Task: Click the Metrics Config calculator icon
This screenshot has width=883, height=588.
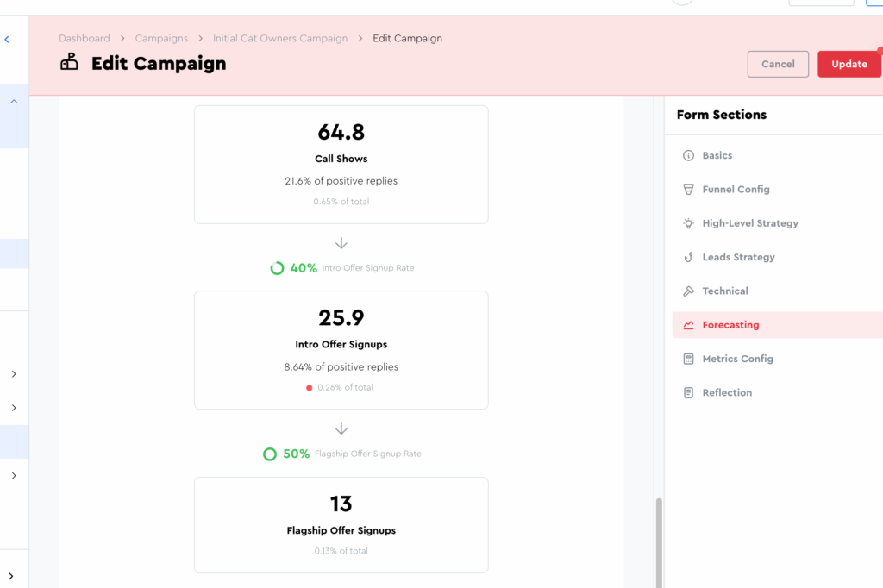Action: coord(688,359)
